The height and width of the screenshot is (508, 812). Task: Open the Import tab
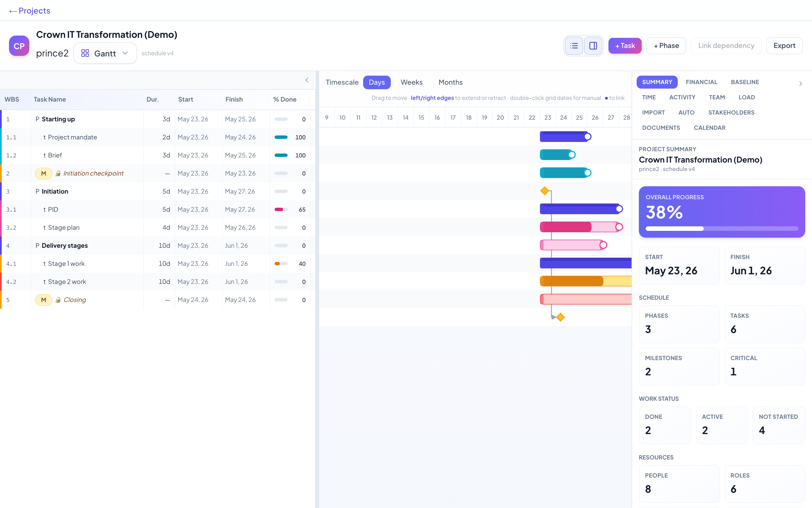click(x=653, y=113)
